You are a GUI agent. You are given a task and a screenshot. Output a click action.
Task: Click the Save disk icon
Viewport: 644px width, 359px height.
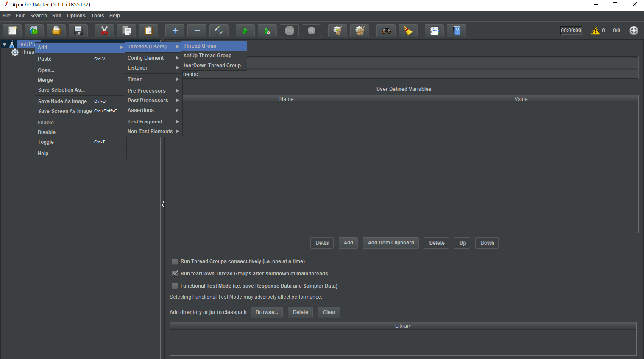pyautogui.click(x=78, y=31)
